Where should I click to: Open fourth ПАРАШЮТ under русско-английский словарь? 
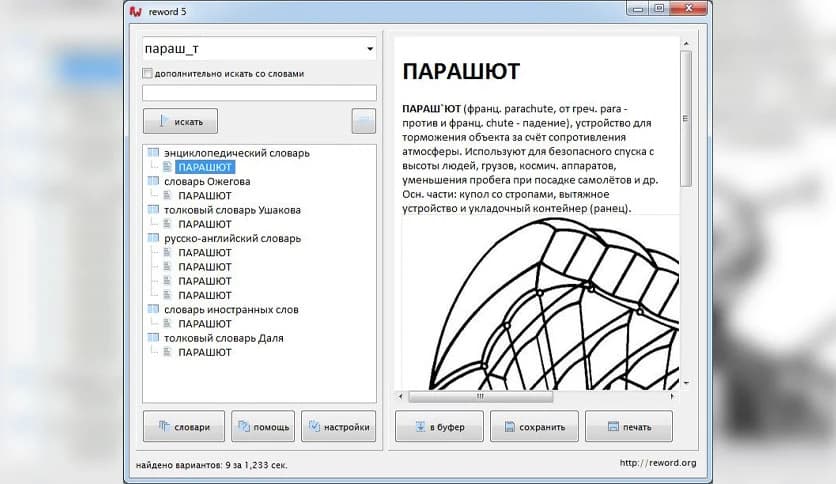[205, 295]
